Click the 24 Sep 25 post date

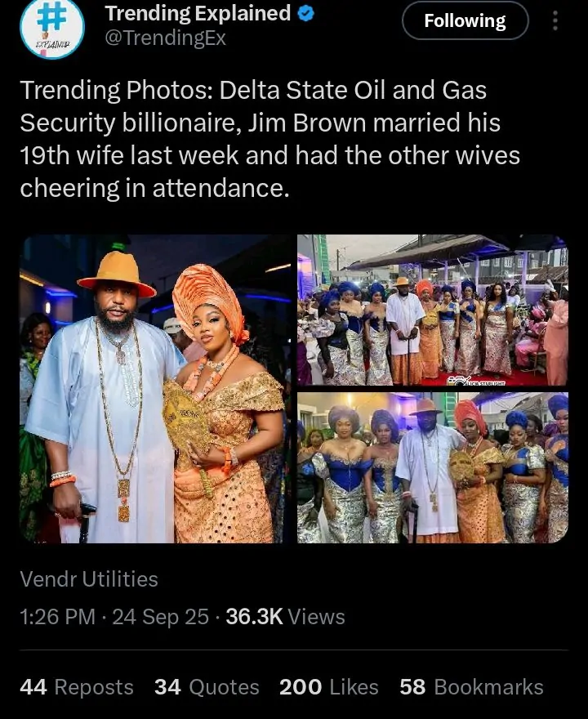(160, 617)
